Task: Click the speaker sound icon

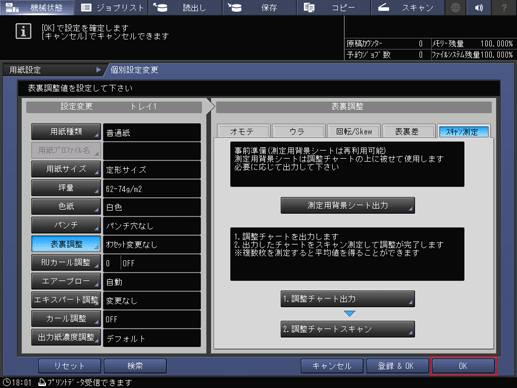Action: (479, 7)
